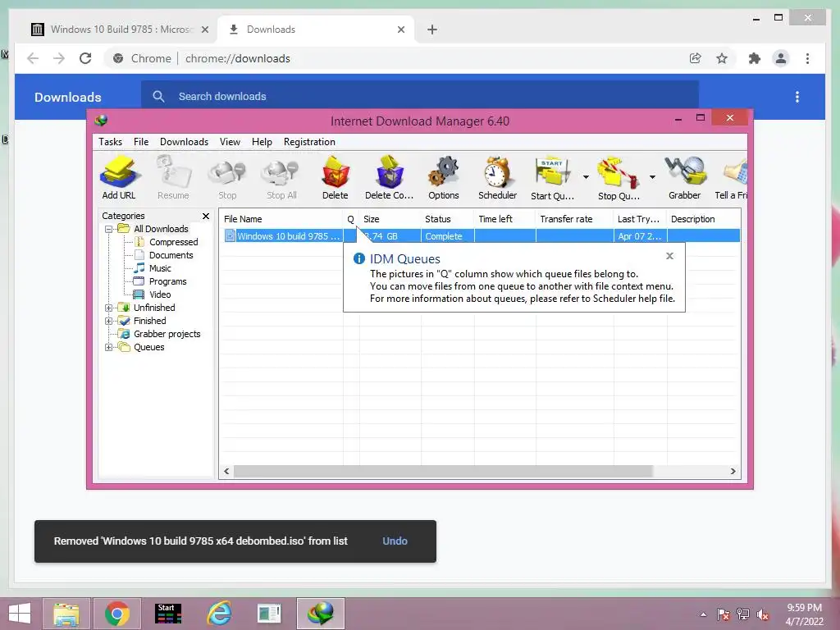This screenshot has width=840, height=630.
Task: Click the Start Queue toolbar icon
Action: (x=552, y=178)
